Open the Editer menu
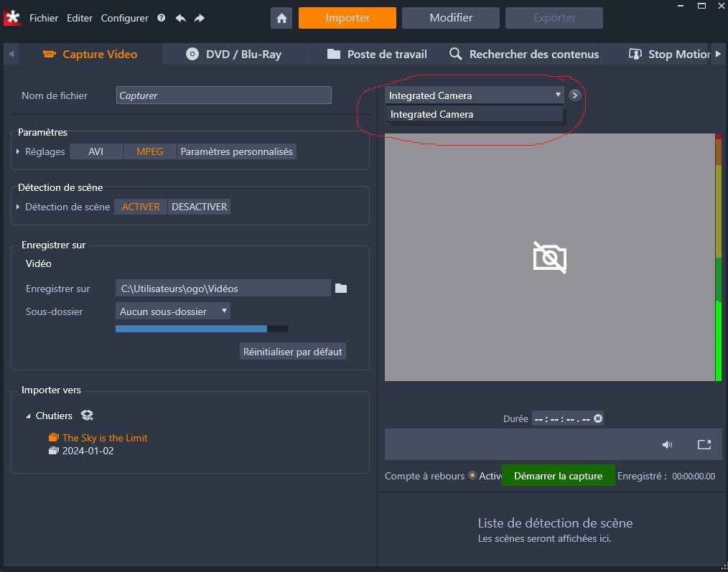The image size is (728, 572). point(80,18)
